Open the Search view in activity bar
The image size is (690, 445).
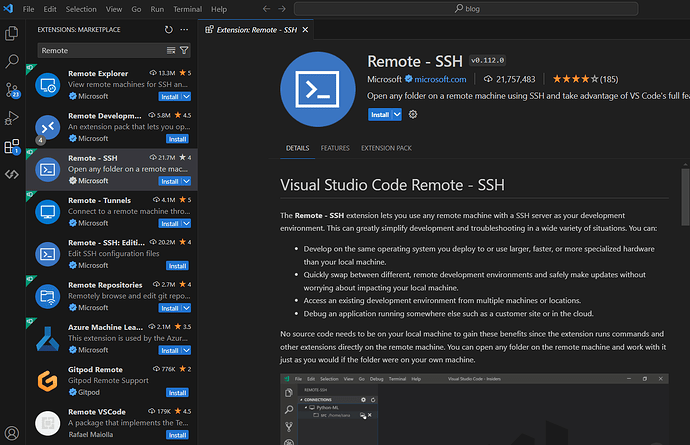coord(12,61)
